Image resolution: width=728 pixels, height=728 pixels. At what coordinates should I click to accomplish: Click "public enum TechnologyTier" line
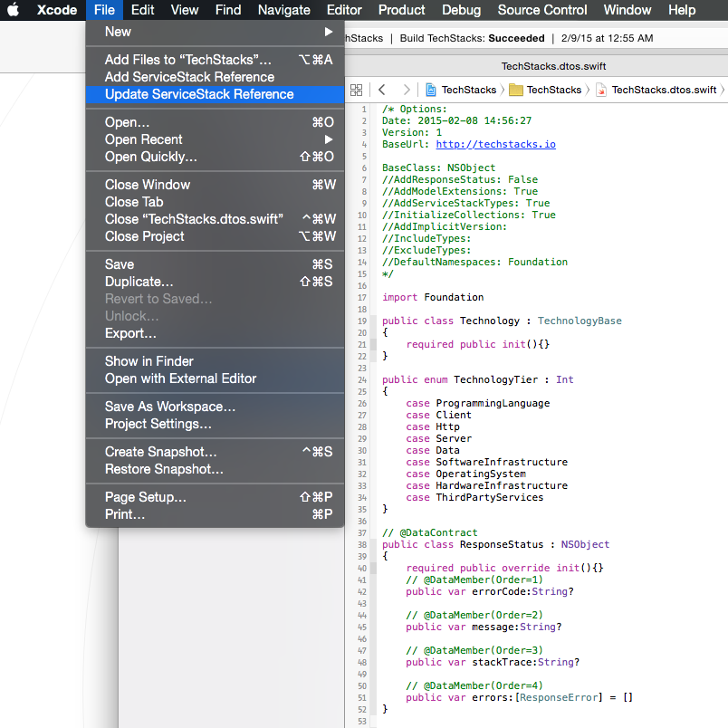click(478, 379)
